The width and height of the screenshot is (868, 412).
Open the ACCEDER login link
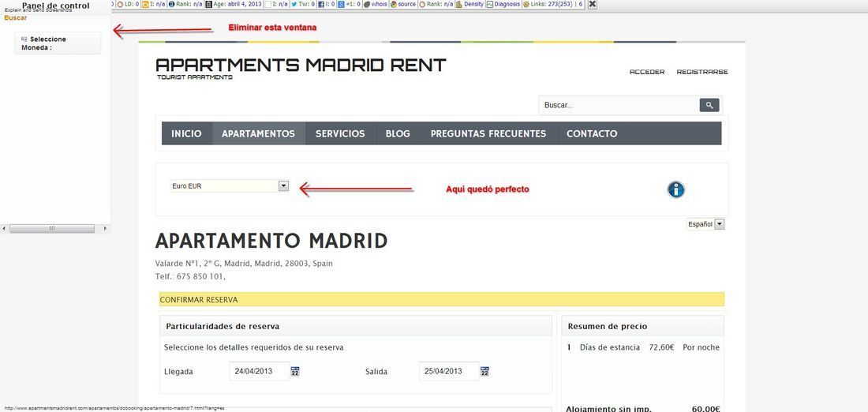[x=647, y=72]
